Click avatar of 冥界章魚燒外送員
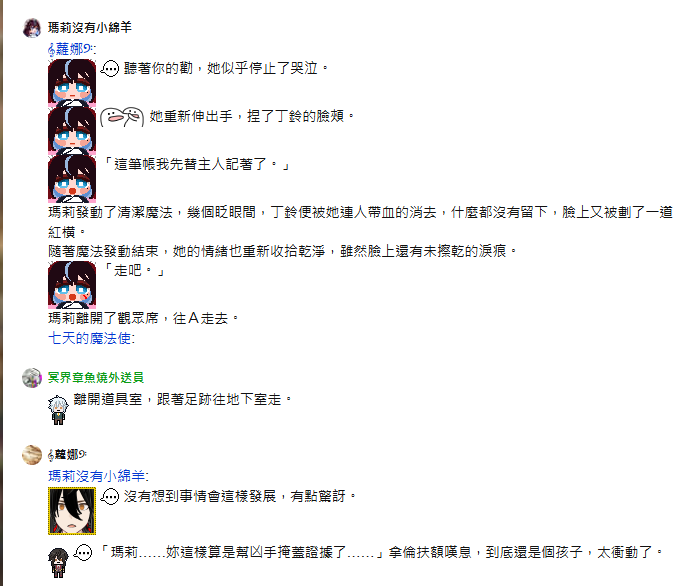The height and width of the screenshot is (586, 692). [x=32, y=378]
